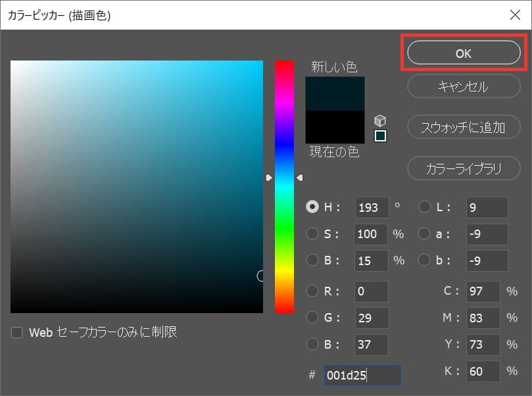This screenshot has height=396, width=532.
Task: Click the キャンセル button
Action: pyautogui.click(x=464, y=86)
